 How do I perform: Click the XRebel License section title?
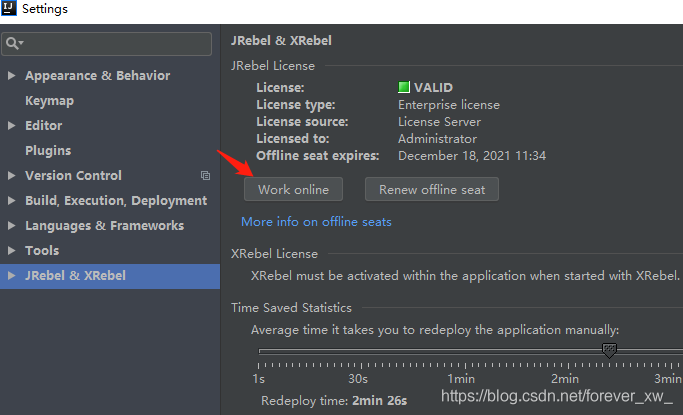coord(274,254)
